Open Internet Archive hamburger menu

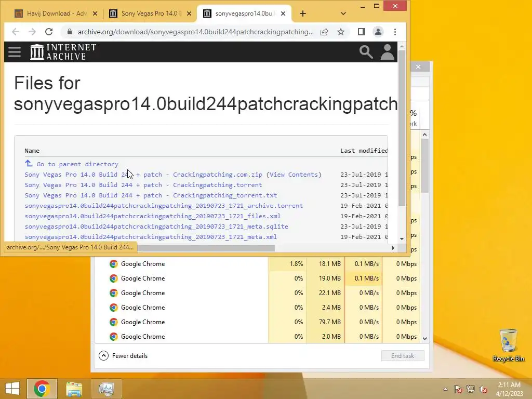(15, 52)
